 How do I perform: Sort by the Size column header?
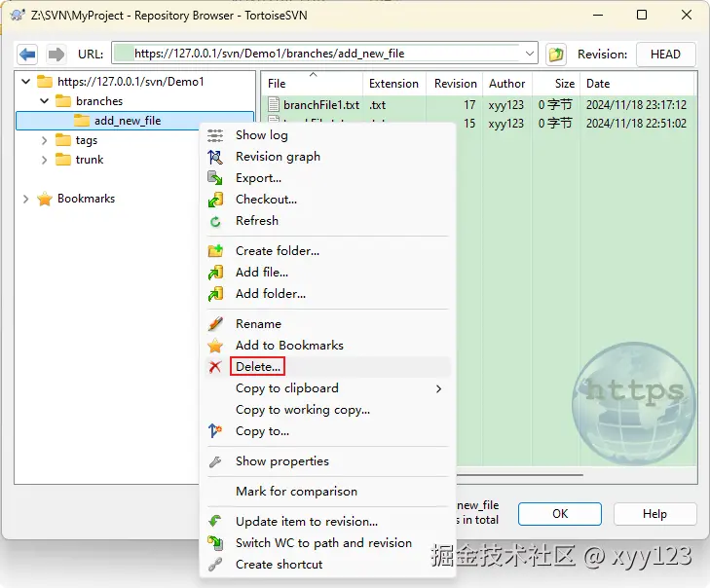tap(556, 84)
